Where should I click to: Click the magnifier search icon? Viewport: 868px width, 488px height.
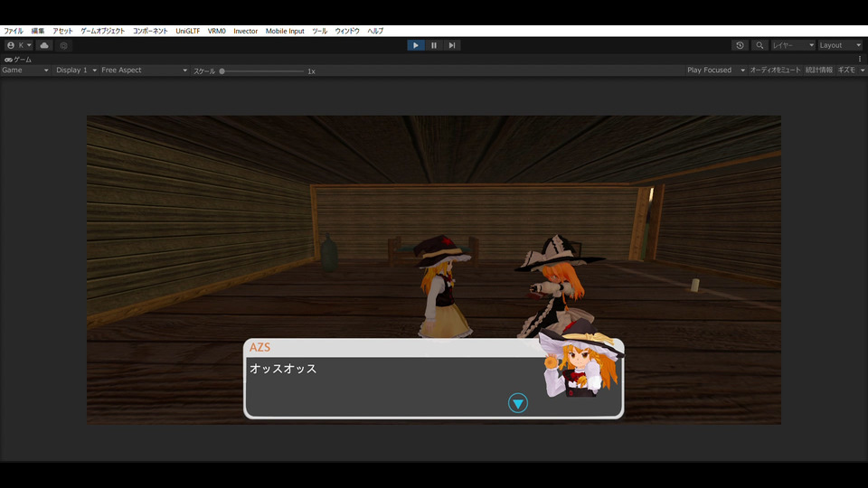pos(759,45)
